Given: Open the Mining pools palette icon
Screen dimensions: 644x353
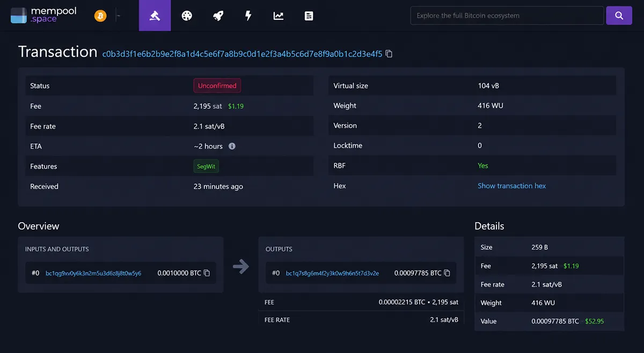Looking at the screenshot, I should (187, 16).
